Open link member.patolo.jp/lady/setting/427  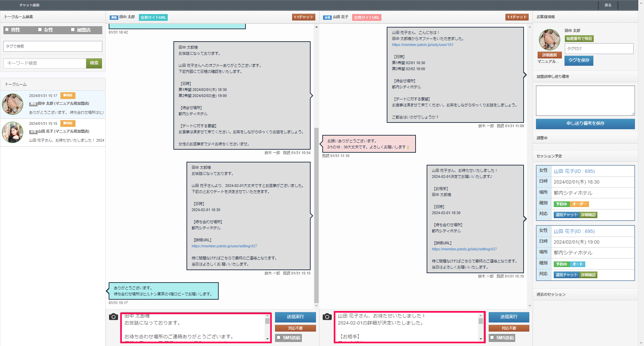click(464, 249)
